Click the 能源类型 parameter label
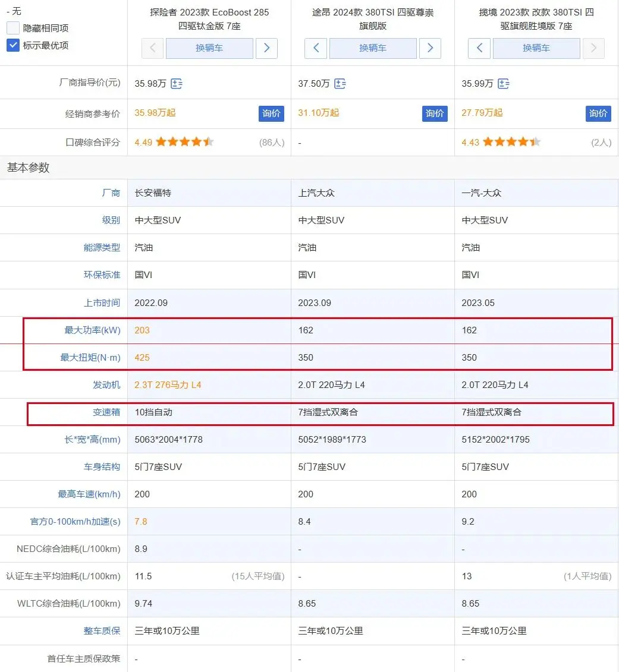 [x=102, y=248]
